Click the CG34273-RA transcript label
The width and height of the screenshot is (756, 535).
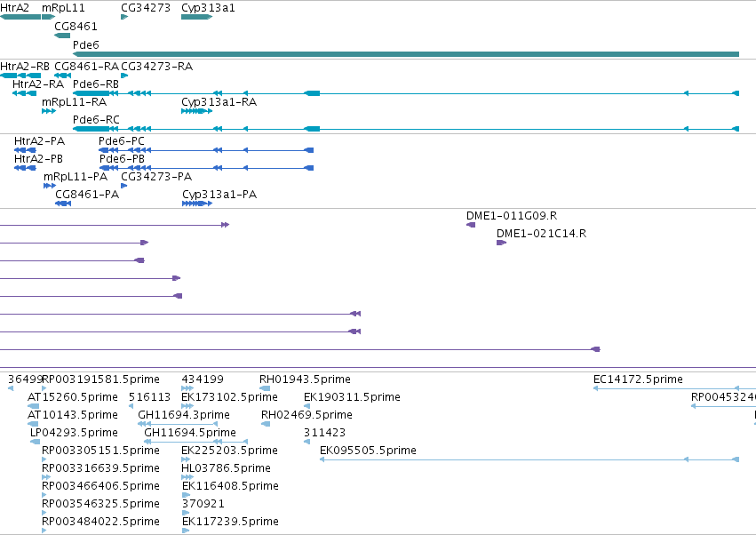(156, 66)
